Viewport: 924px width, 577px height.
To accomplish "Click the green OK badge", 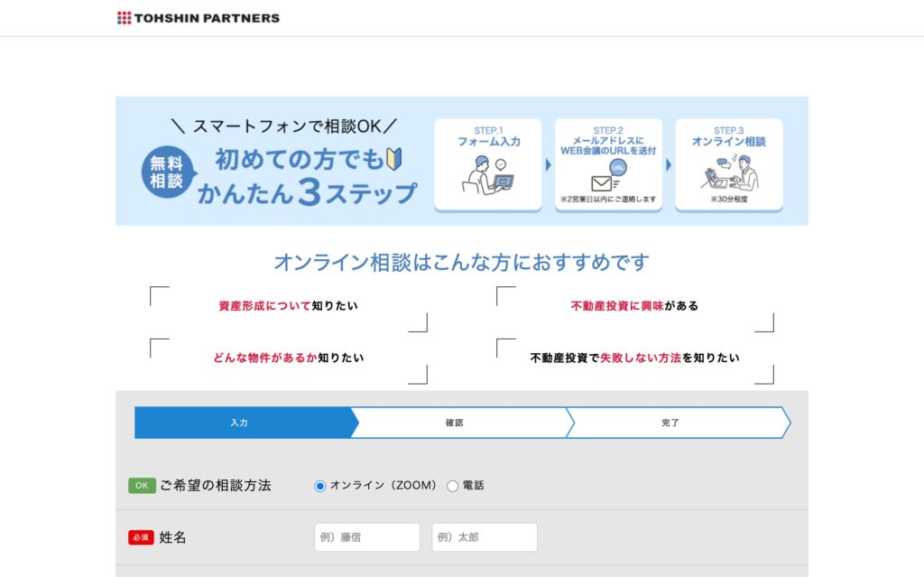I will [142, 486].
